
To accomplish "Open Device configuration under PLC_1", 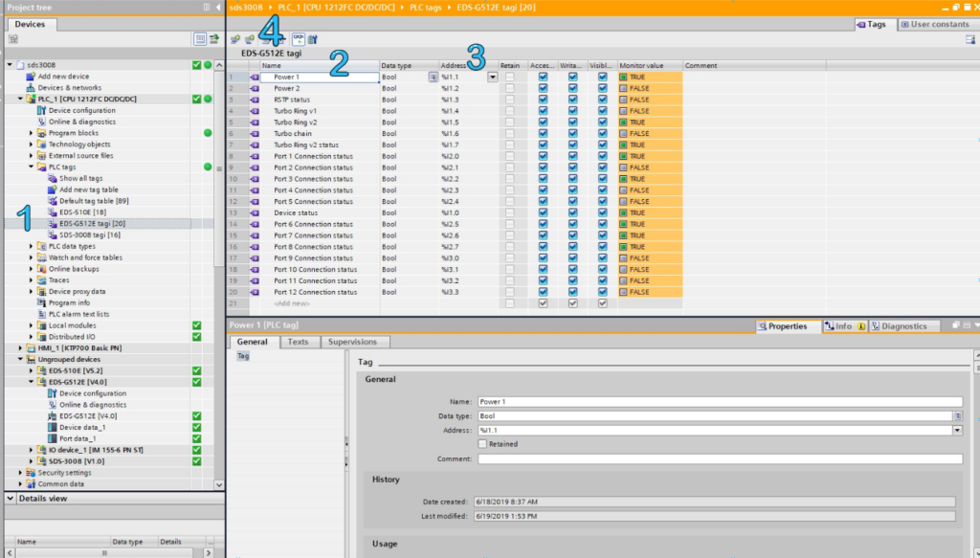I will point(81,110).
